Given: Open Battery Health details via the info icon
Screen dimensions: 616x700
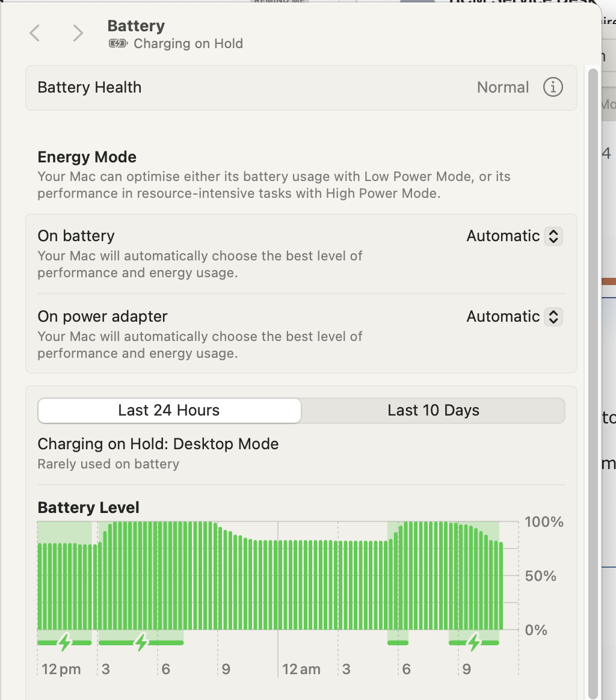Looking at the screenshot, I should [552, 87].
